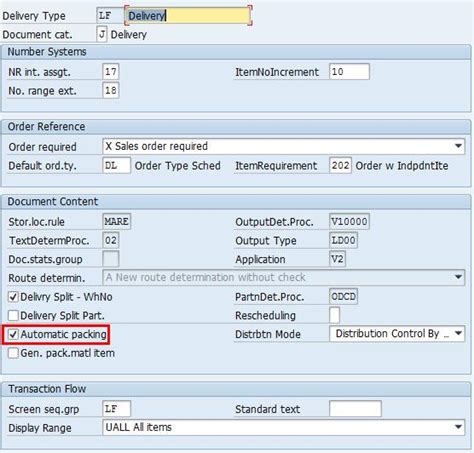Click the ItemRequirement label
Screen dimensions: 474x453
coord(276,166)
